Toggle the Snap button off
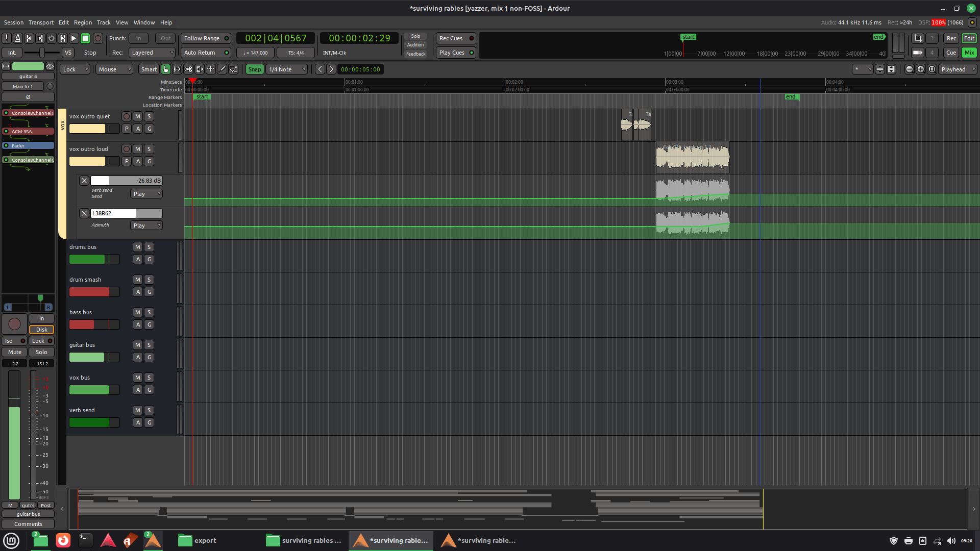 254,69
